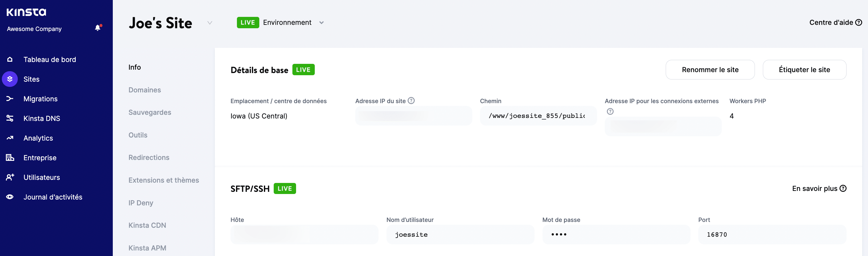Open the Environnement dropdown arrow
The width and height of the screenshot is (868, 256).
point(322,23)
